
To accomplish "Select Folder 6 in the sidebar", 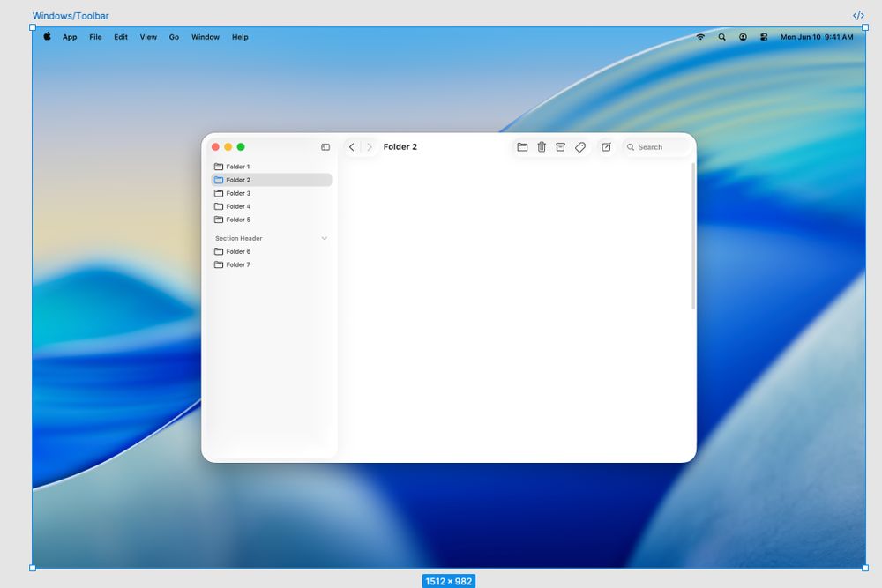I will (x=271, y=251).
